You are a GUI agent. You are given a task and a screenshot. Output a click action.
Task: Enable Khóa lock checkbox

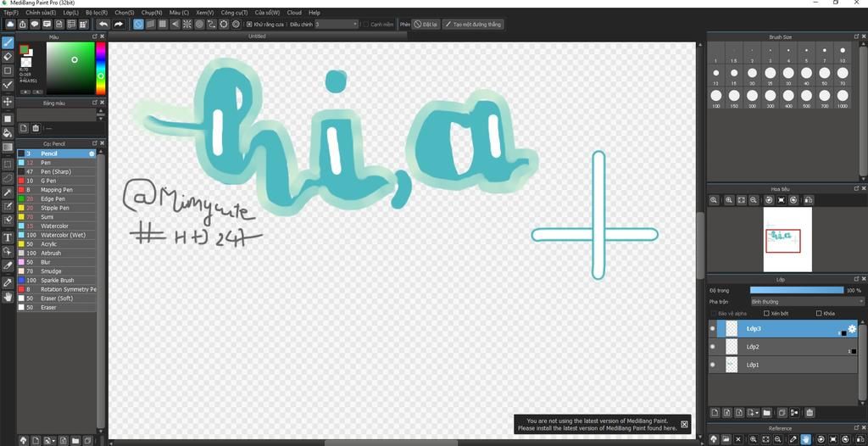point(820,314)
